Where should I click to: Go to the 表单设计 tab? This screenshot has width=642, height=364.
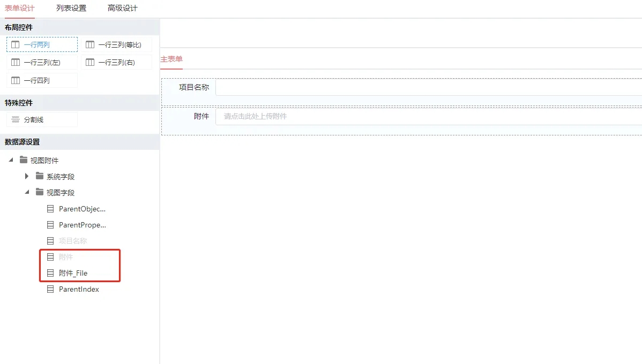click(x=20, y=8)
